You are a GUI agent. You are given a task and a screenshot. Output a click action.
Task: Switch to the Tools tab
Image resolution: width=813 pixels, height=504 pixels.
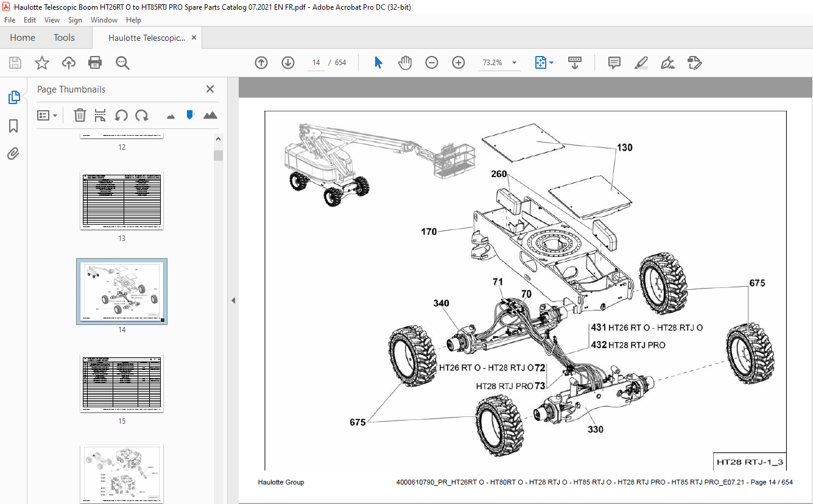pyautogui.click(x=64, y=38)
